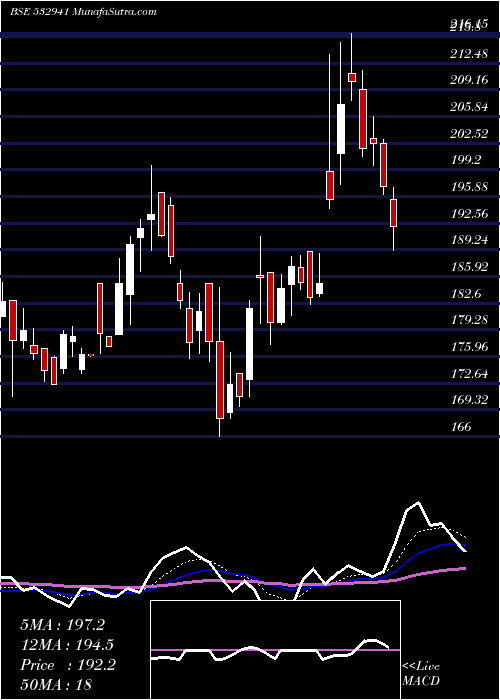
Task: Click the <<Live MACD label
Action: coord(421,674)
